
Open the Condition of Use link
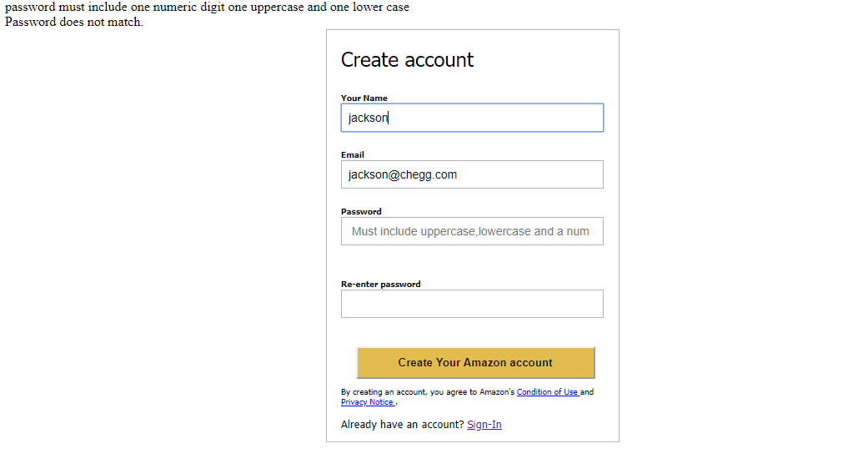point(548,391)
